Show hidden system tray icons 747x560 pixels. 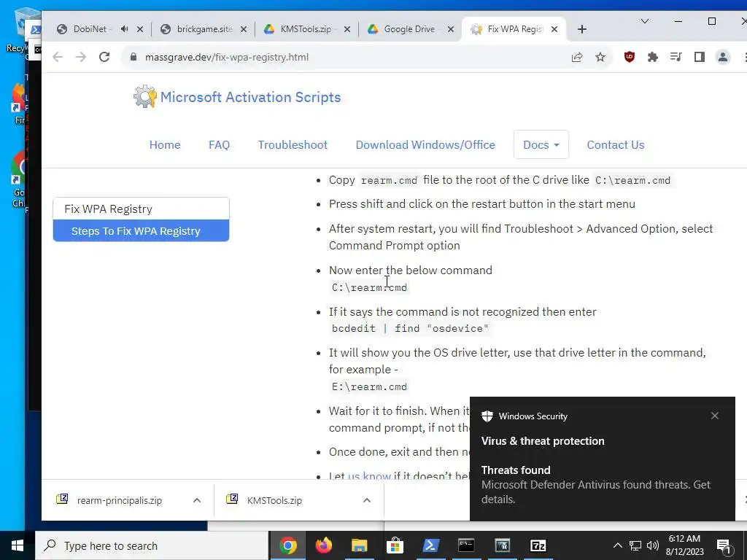tap(617, 545)
